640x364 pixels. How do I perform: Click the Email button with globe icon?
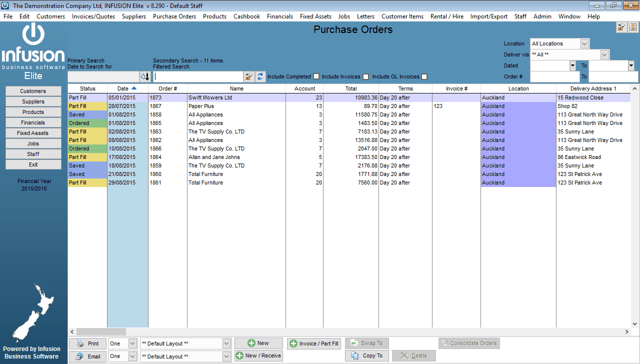[x=87, y=356]
